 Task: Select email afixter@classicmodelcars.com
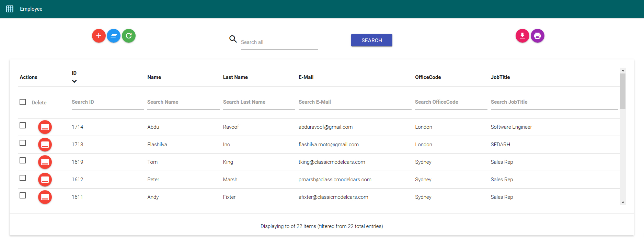(333, 197)
